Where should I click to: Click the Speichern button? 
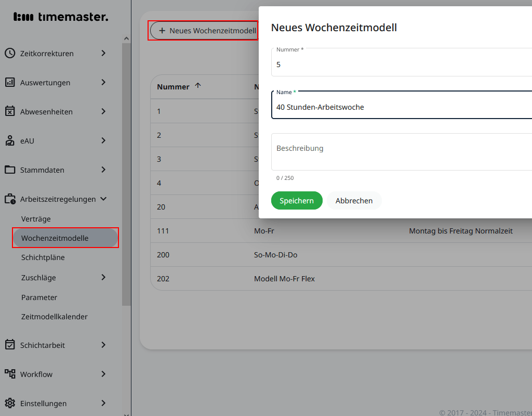tap(297, 200)
